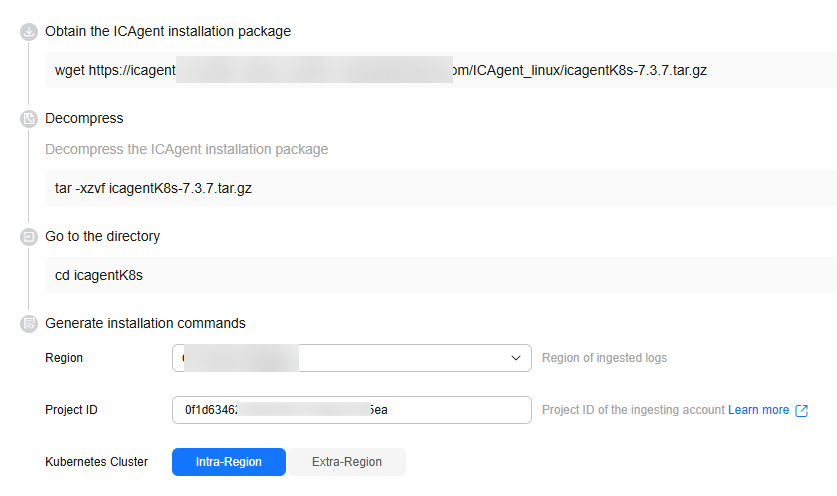
Task: Click into the Project ID input field
Action: pos(351,410)
